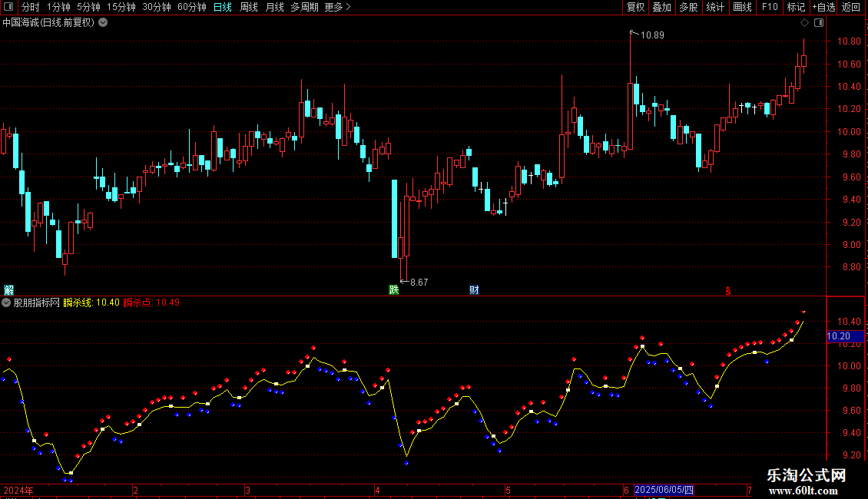Click the 10.80 price axis label
Screen dimensions: 868x499
coord(849,41)
